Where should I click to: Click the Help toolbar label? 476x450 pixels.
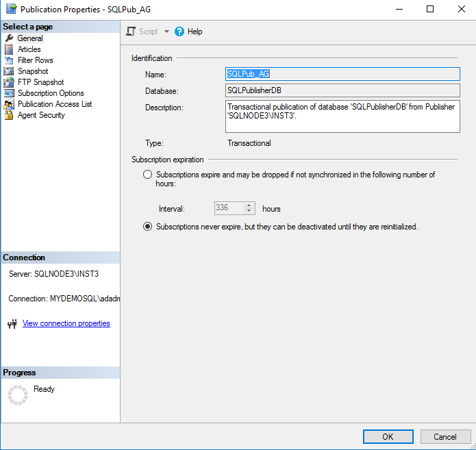[x=195, y=32]
